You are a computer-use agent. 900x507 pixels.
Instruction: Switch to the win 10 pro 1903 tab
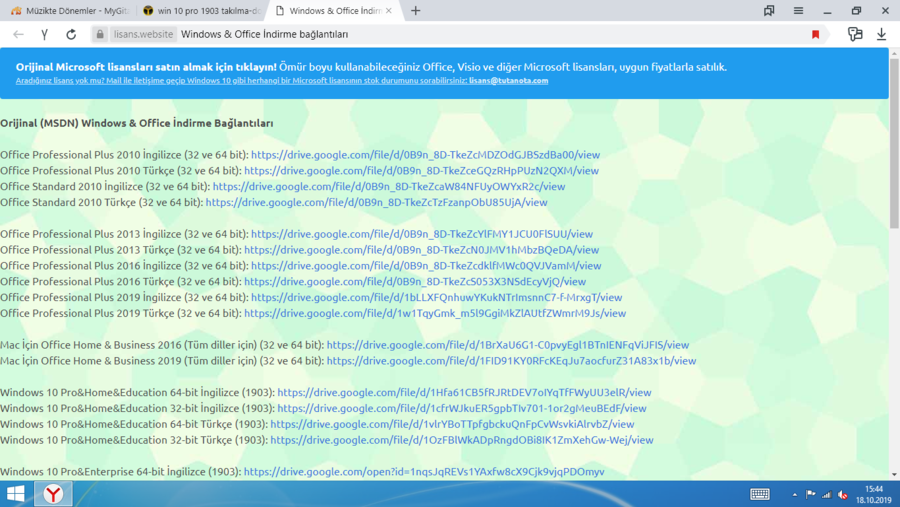pyautogui.click(x=202, y=10)
